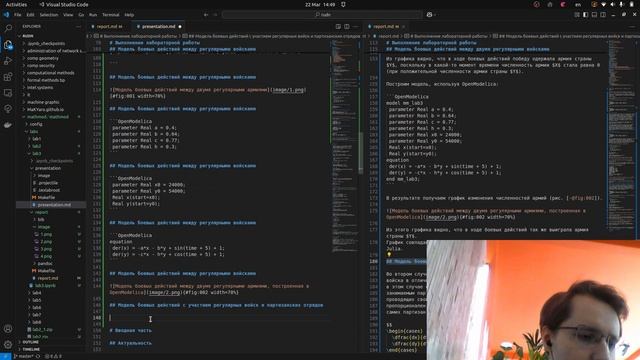The width and height of the screenshot is (640, 360).
Task: Switch to report.md tab in left group
Action: click(109, 27)
